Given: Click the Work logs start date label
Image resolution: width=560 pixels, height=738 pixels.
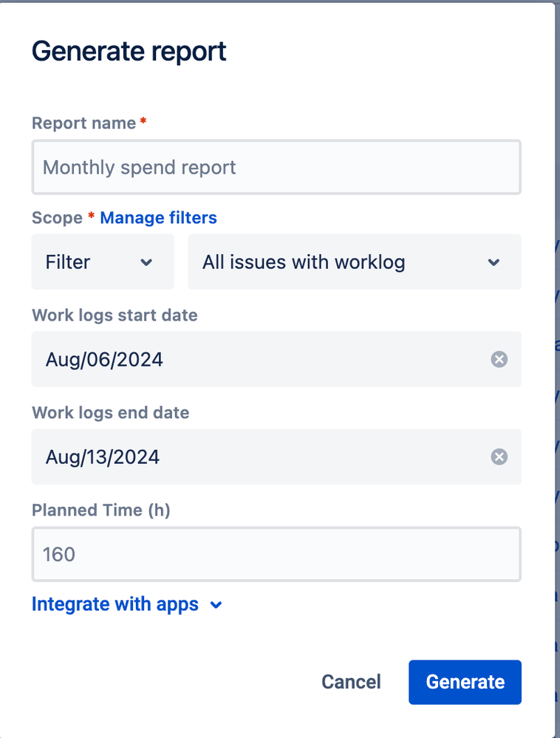Looking at the screenshot, I should [115, 315].
